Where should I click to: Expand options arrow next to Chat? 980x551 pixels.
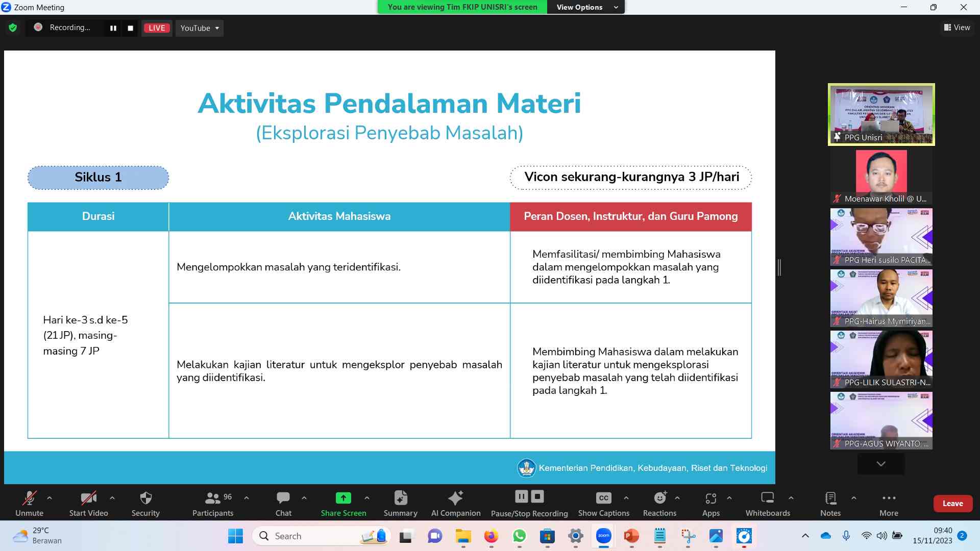coord(304,498)
